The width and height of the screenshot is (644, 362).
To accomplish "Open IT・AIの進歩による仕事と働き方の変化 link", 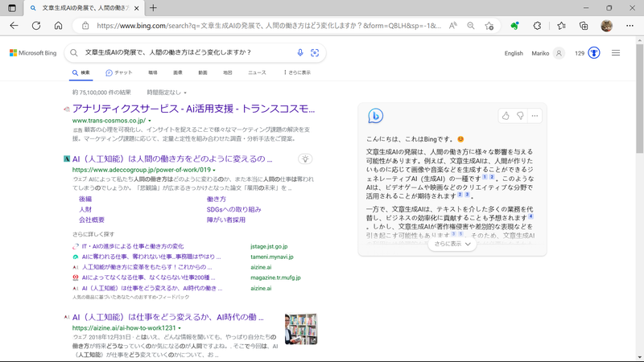I will [133, 246].
